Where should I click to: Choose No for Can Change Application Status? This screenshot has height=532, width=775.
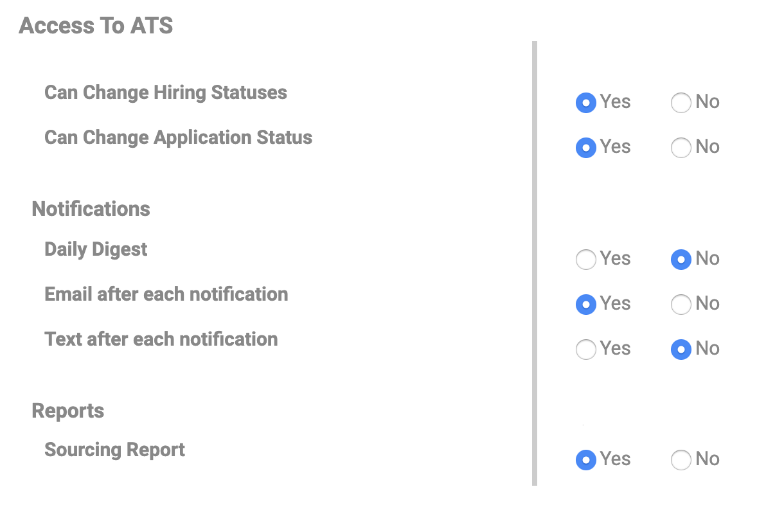[x=681, y=148]
